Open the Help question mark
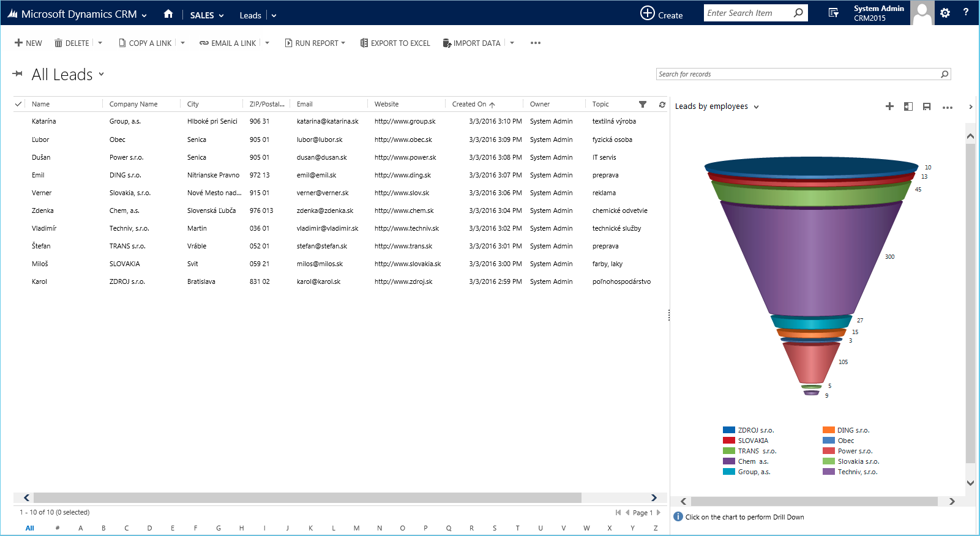This screenshot has width=980, height=536. point(966,12)
